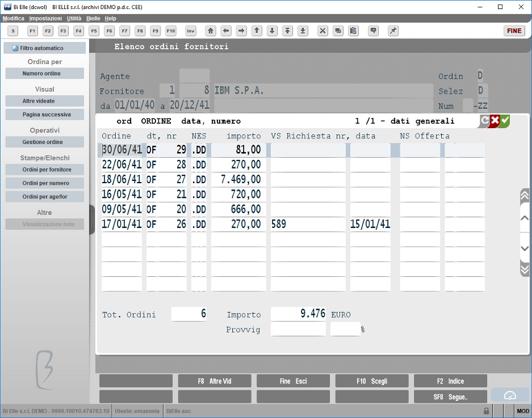Click the paste clipboard toolbar icon
Image resolution: width=532 pixels, height=418 pixels.
353,31
